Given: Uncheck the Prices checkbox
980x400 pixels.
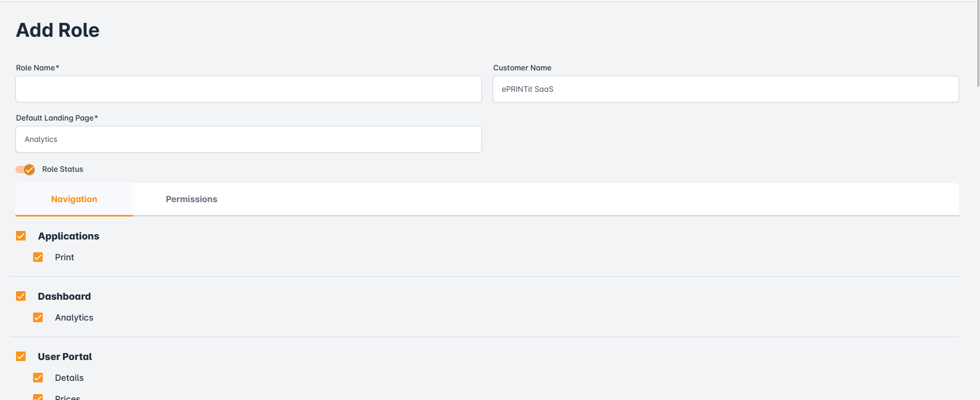Looking at the screenshot, I should point(38,397).
